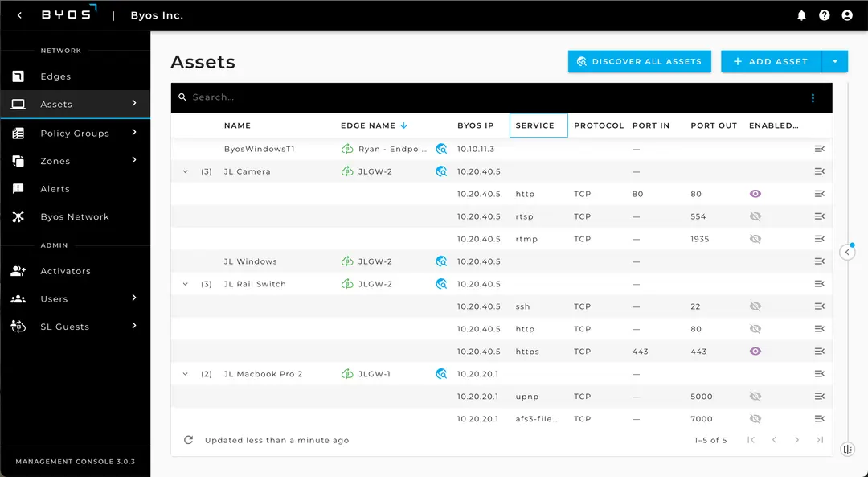Screen dimensions: 868x477
Task: Click the discover icon beside ByosWindowsT1
Action: pos(441,149)
